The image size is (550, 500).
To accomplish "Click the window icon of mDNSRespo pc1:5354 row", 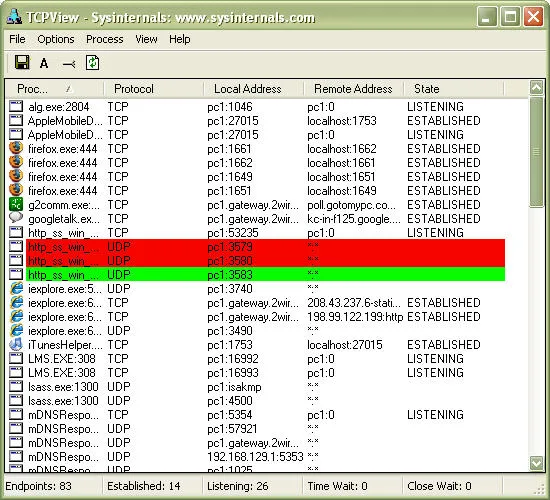I will tap(16, 414).
